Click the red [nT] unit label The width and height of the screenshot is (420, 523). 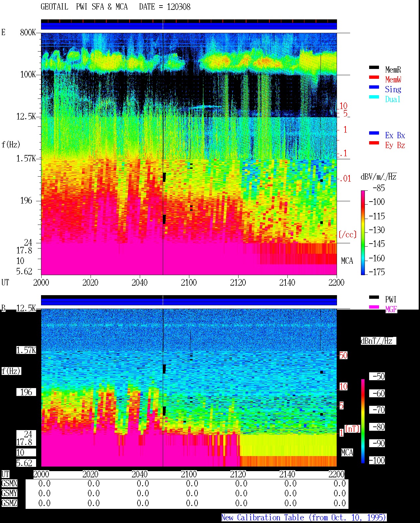pos(352,429)
